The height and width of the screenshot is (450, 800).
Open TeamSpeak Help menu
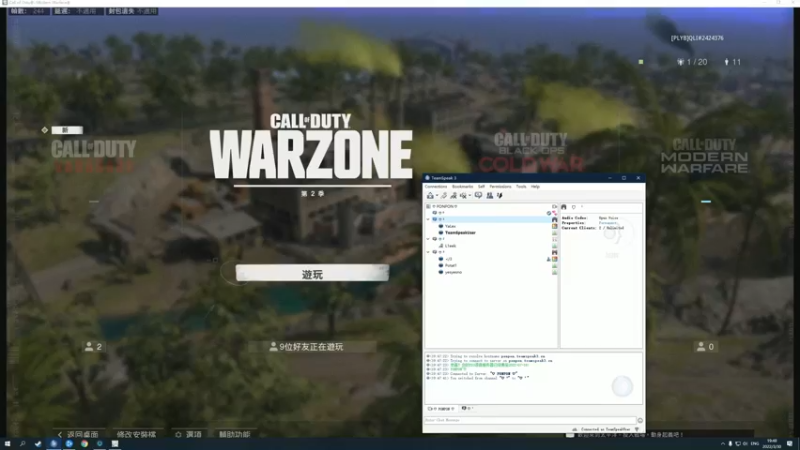[x=535, y=187]
